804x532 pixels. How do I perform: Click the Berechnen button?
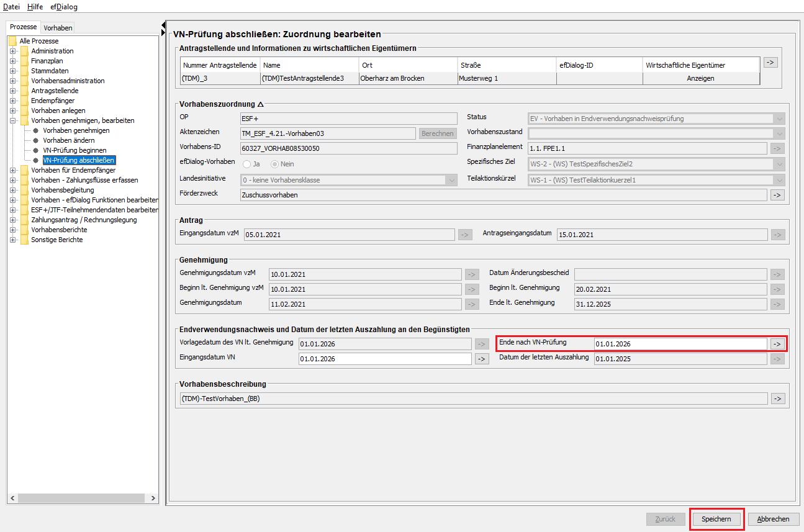438,133
